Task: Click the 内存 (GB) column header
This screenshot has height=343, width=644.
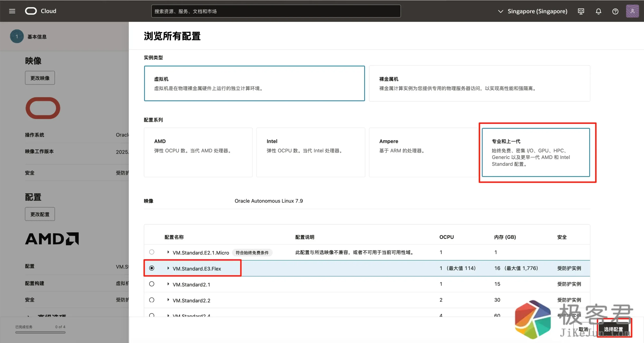Action: (x=505, y=237)
